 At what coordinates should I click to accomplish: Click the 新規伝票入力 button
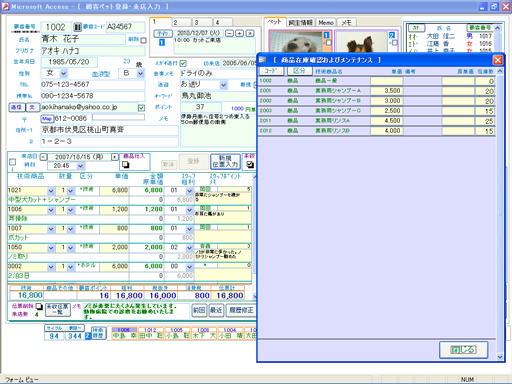click(x=225, y=161)
